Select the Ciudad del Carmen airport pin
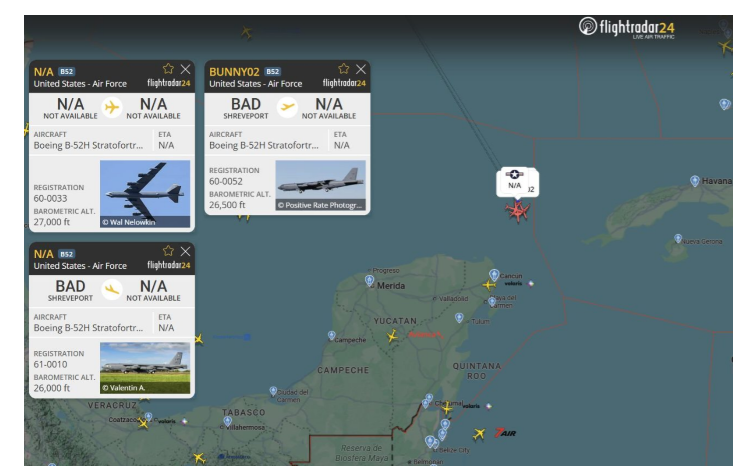Screen dimensions: 733x467 pyautogui.click(x=273, y=391)
